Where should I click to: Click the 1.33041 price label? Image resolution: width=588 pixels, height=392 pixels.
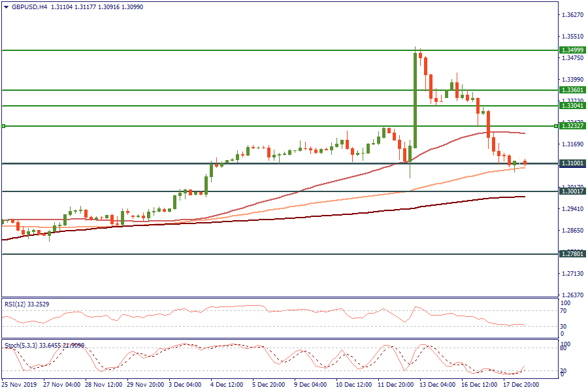coord(572,105)
